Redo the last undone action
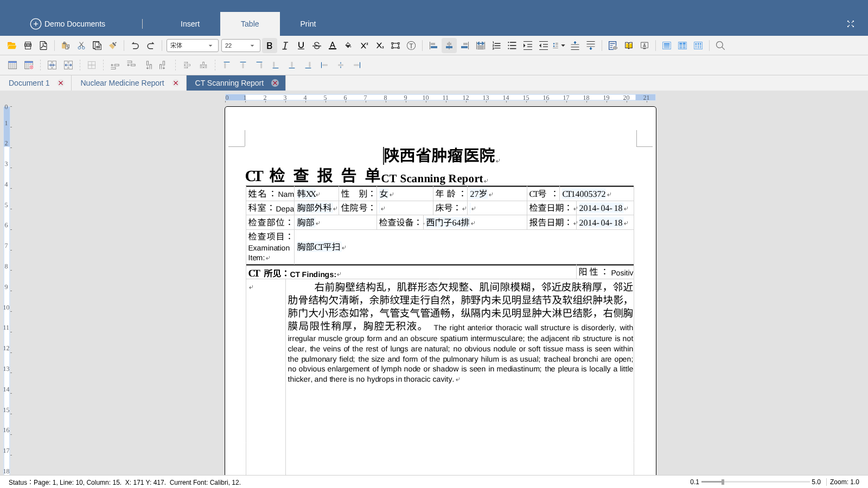 point(151,46)
